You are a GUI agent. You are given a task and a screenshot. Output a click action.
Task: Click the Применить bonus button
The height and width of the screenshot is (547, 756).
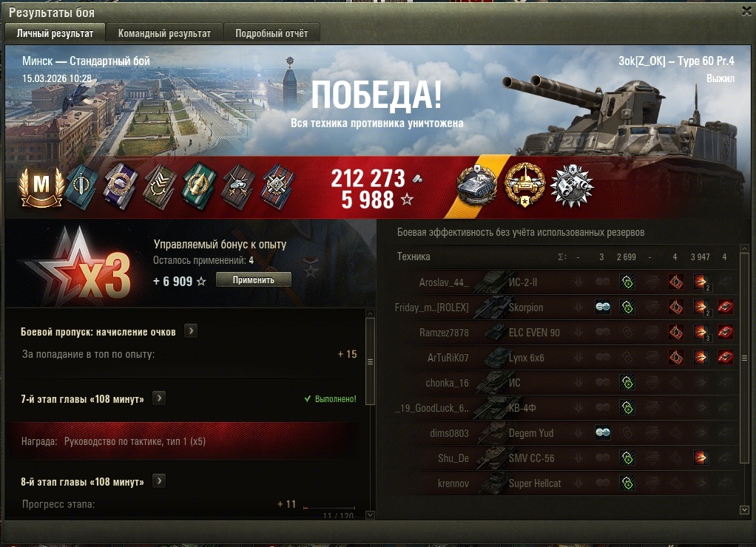coord(254,279)
